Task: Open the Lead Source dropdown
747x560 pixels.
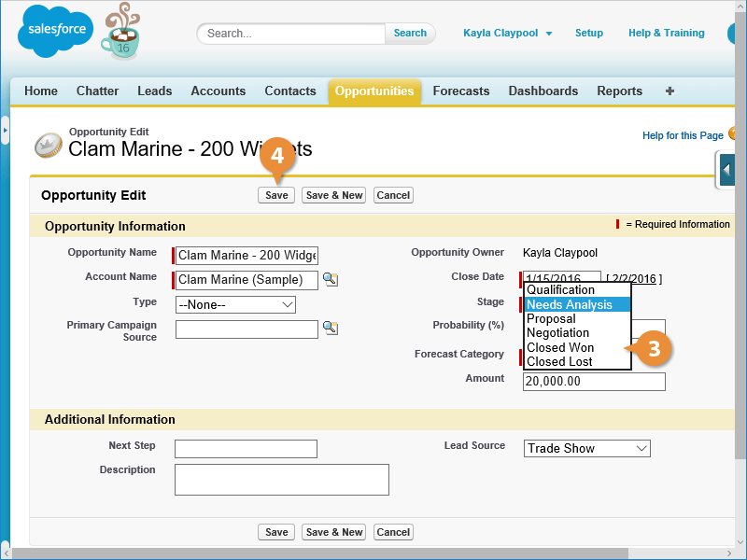Action: (587, 449)
